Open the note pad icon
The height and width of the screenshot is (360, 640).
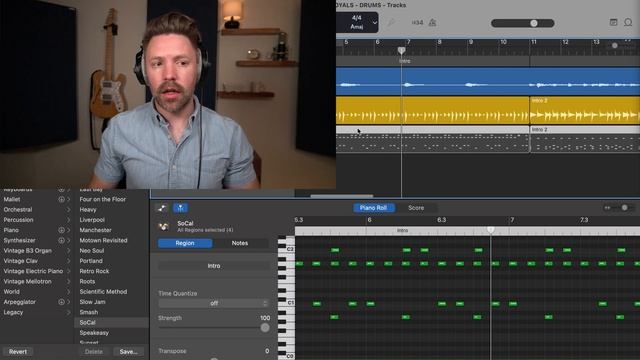pos(613,22)
